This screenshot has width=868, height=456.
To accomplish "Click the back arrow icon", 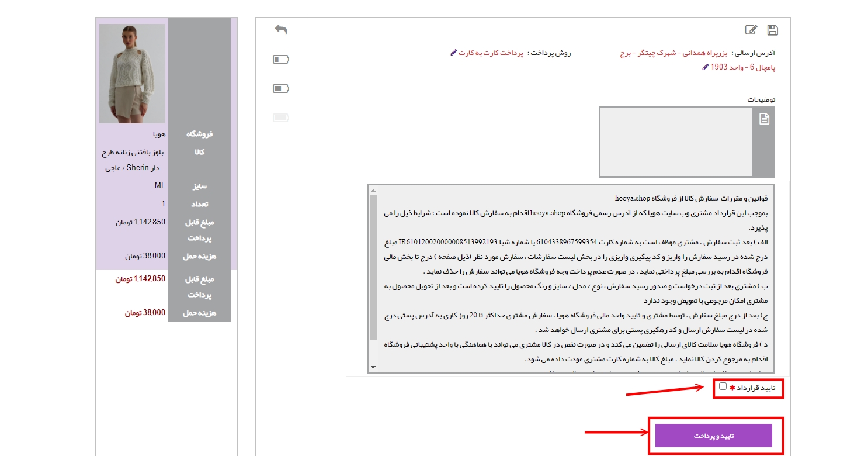I will coord(281,30).
